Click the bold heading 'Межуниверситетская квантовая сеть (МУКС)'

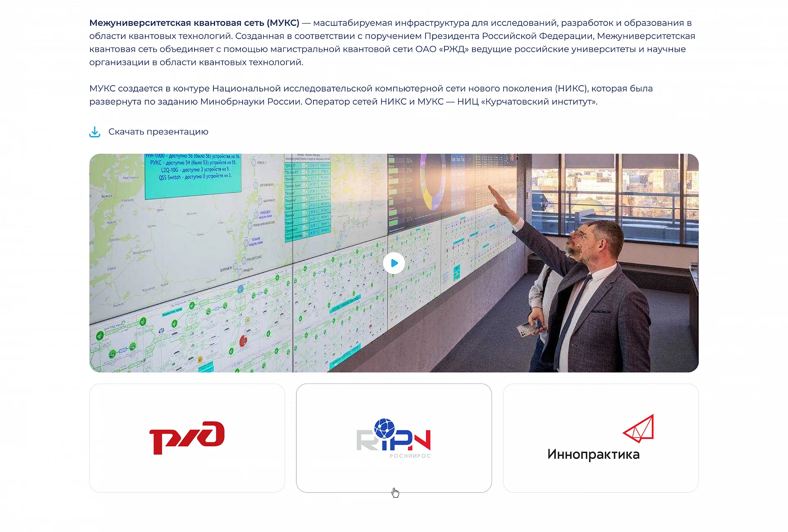(195, 23)
